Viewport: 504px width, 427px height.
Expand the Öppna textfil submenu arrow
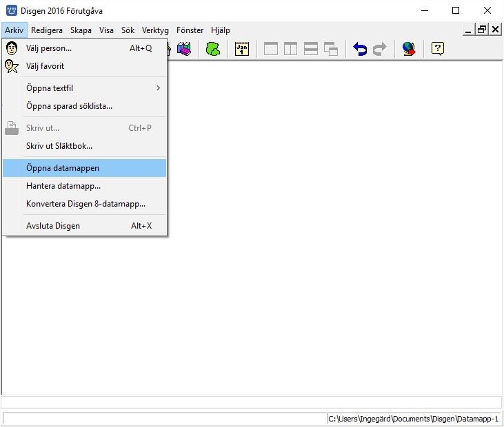[x=158, y=88]
